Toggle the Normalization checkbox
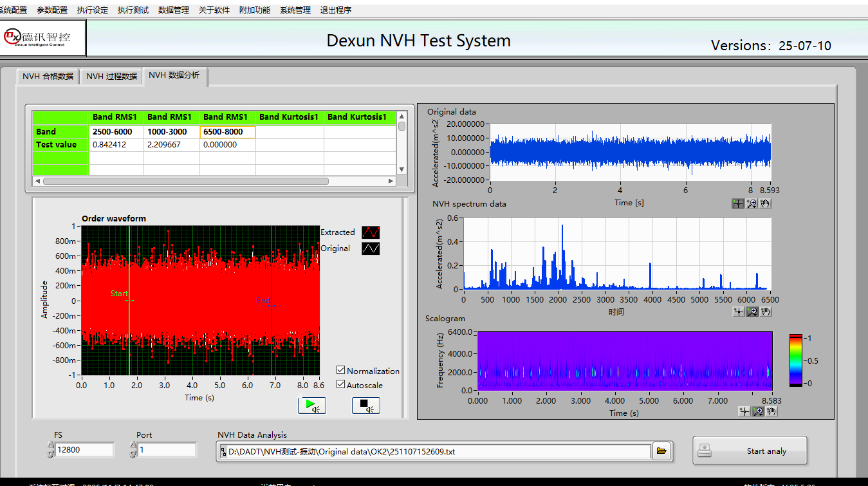Screen dimensions: 868x486 341,370
